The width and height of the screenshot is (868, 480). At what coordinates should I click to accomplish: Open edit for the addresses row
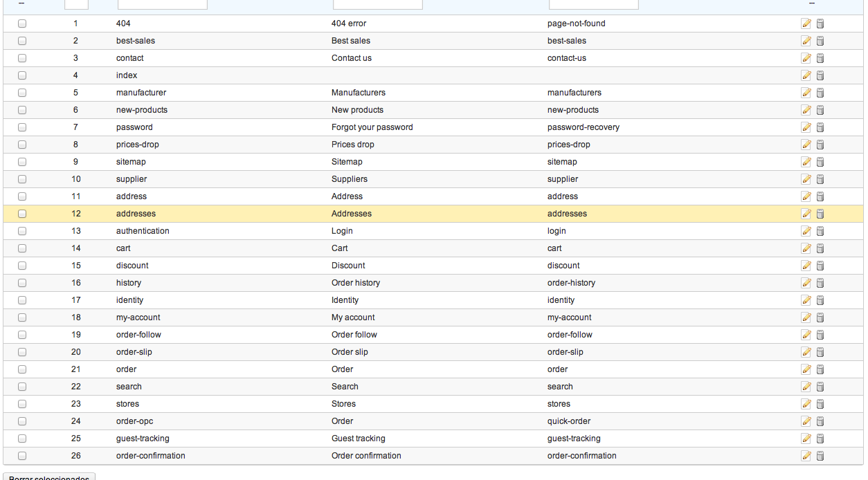[806, 214]
